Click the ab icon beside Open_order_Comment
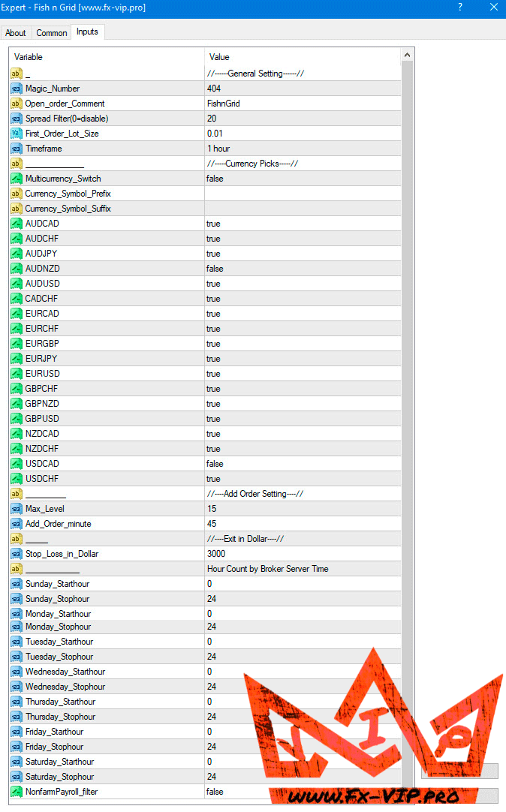Viewport: 506px width, 812px height. pos(16,104)
